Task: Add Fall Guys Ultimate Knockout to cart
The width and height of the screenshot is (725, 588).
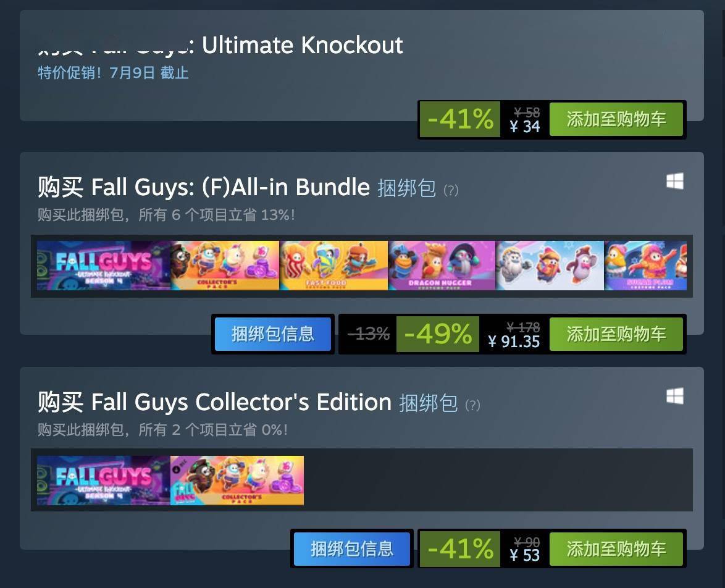Action: click(616, 119)
